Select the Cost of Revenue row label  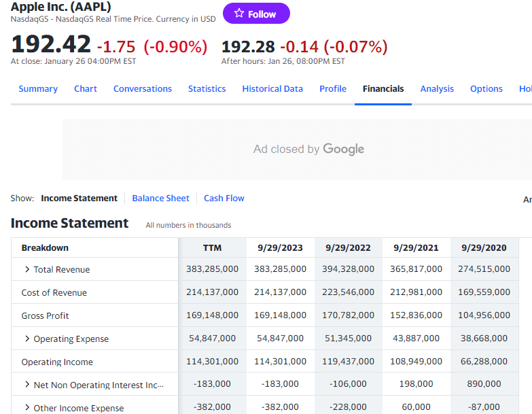54,292
